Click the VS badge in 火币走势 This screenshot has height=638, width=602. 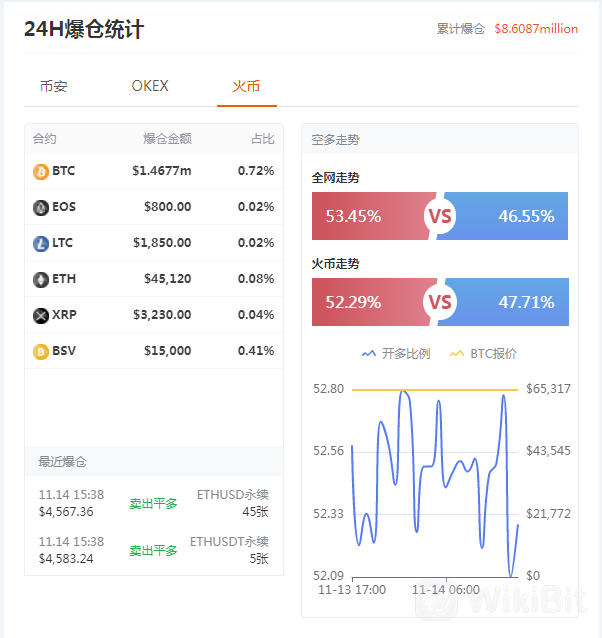point(440,302)
